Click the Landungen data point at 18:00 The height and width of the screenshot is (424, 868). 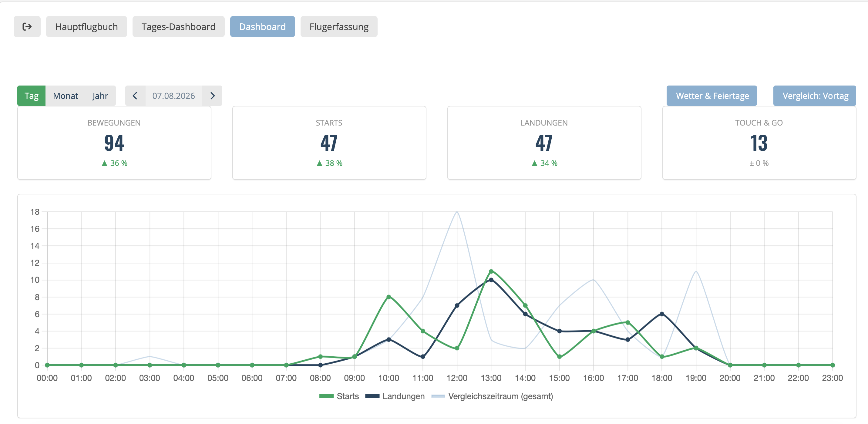(662, 314)
